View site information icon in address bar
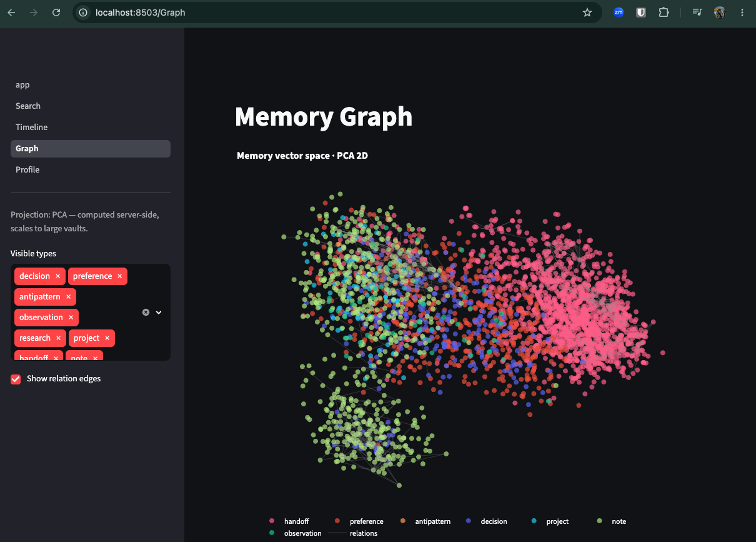Screen dimensions: 756x542 pos(83,13)
